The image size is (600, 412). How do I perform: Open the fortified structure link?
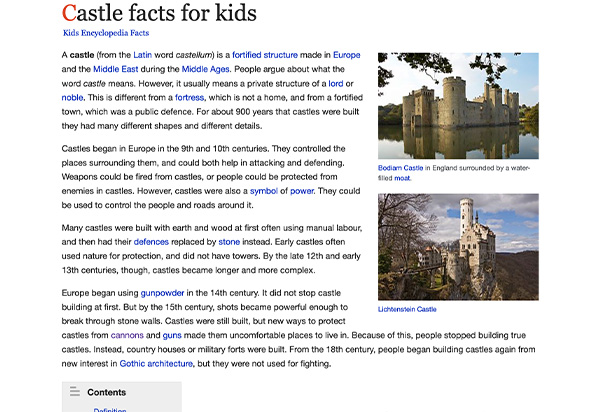[x=265, y=55]
